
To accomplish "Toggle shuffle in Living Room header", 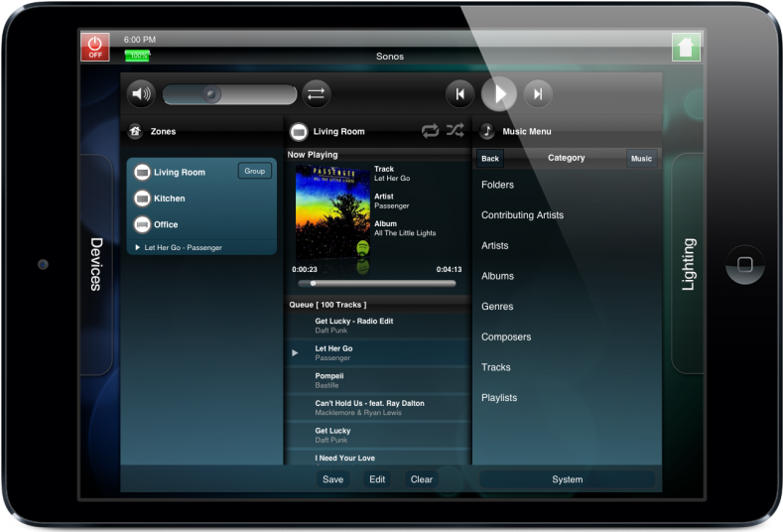I will 455,131.
